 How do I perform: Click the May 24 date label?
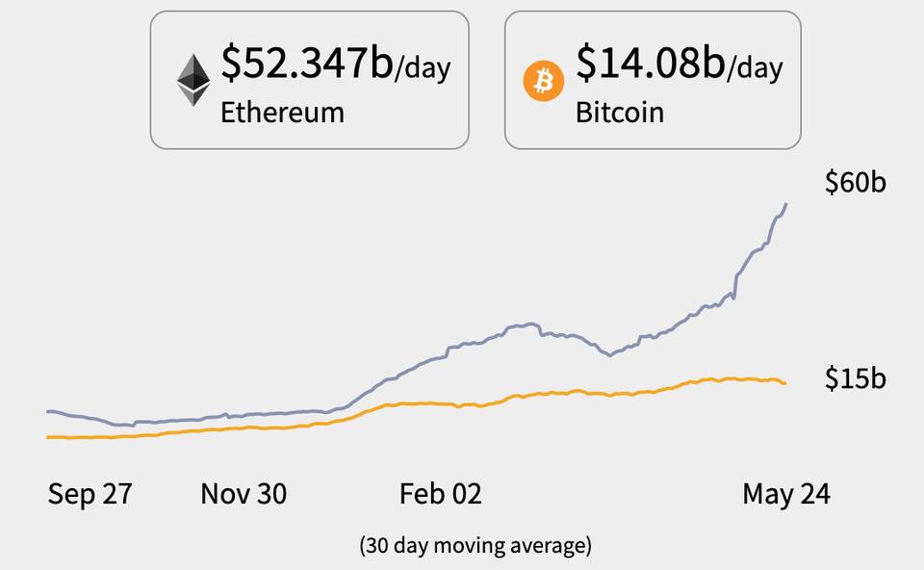pos(786,494)
